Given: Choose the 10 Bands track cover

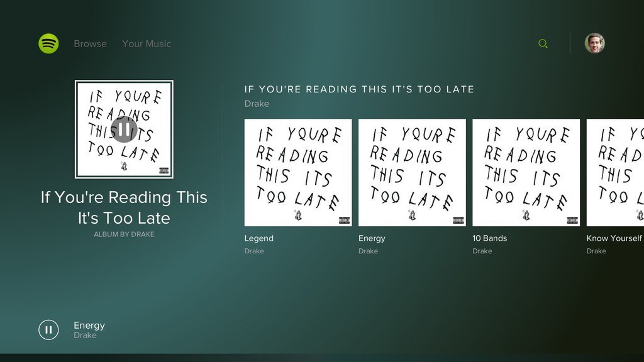Looking at the screenshot, I should (526, 172).
